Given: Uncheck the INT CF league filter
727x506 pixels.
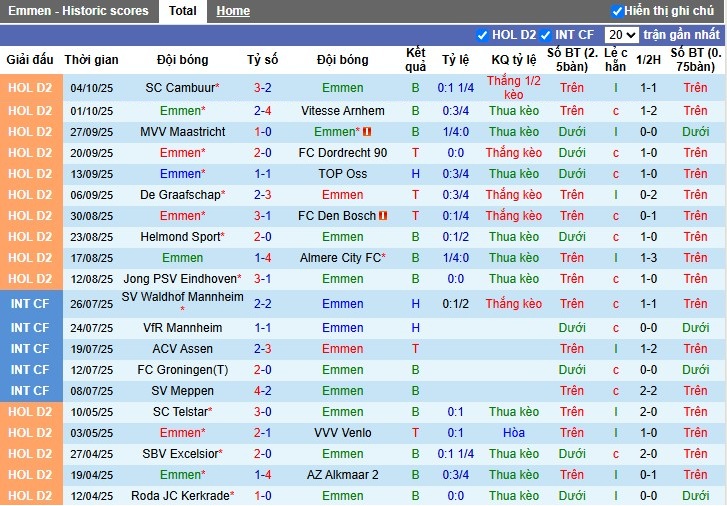Looking at the screenshot, I should [546, 35].
